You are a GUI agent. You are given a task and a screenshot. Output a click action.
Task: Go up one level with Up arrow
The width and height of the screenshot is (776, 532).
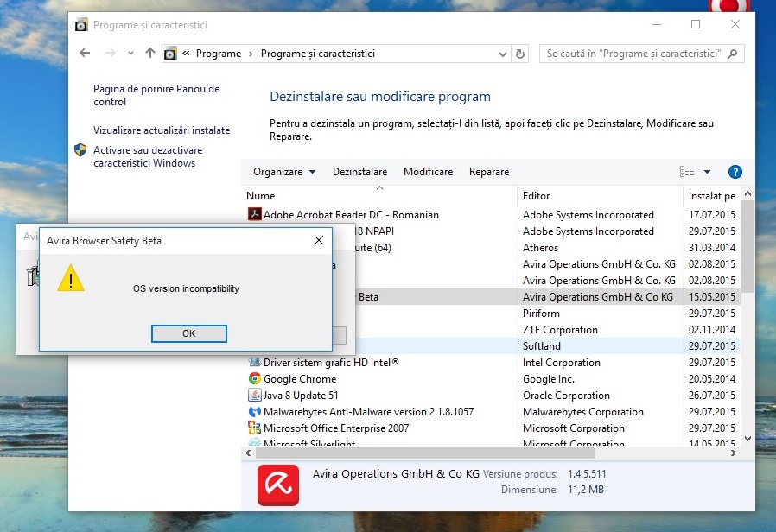coord(150,53)
